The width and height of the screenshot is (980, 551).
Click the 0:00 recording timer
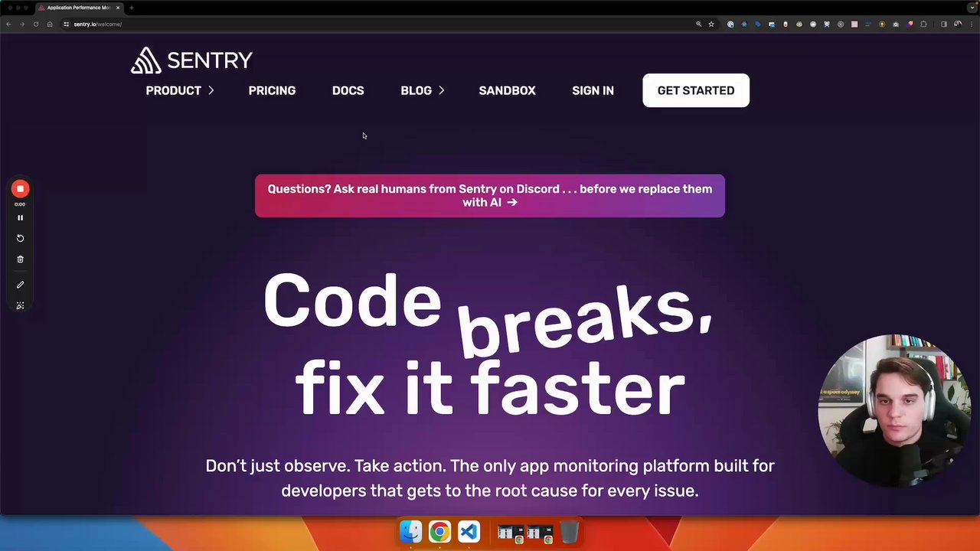point(20,204)
